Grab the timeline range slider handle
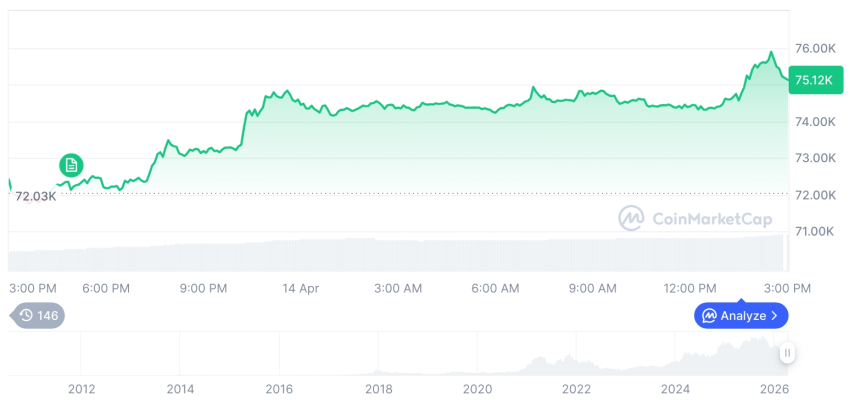This screenshot has width=860, height=401. click(788, 353)
